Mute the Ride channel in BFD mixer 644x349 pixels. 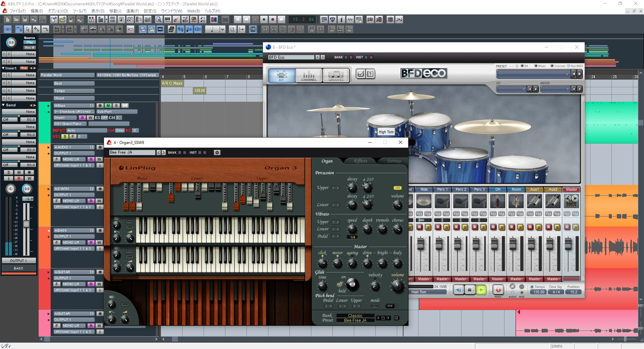[x=420, y=227]
